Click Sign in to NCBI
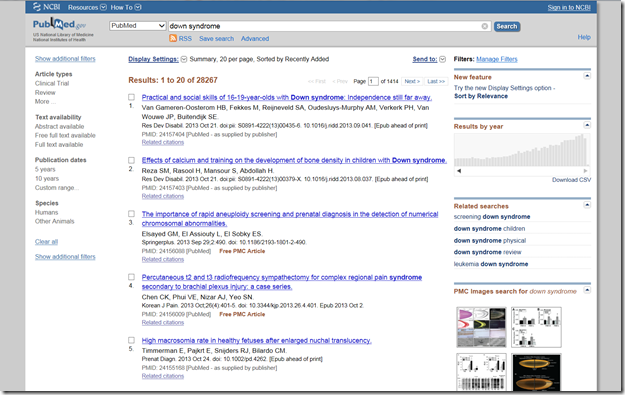 click(x=569, y=7)
